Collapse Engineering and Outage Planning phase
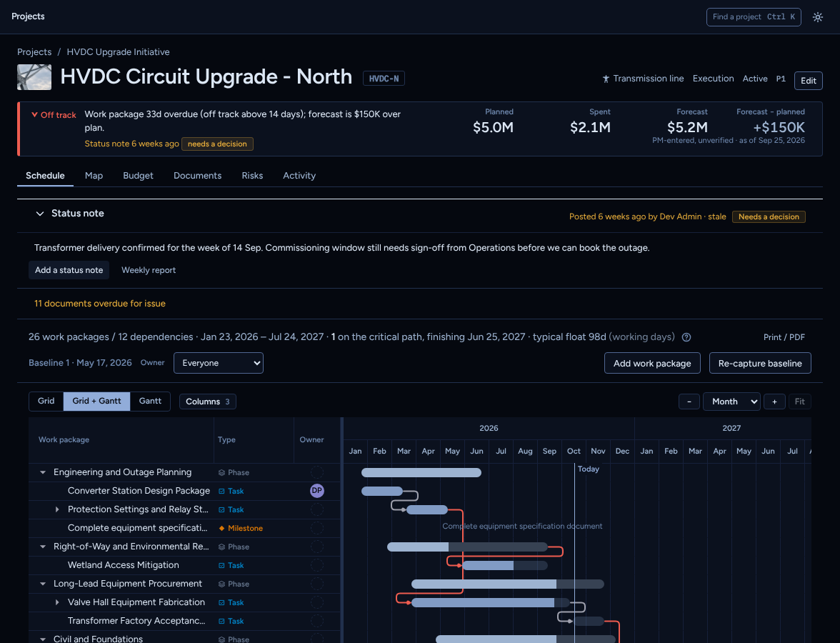Viewport: 840px width, 643px height. 43,473
